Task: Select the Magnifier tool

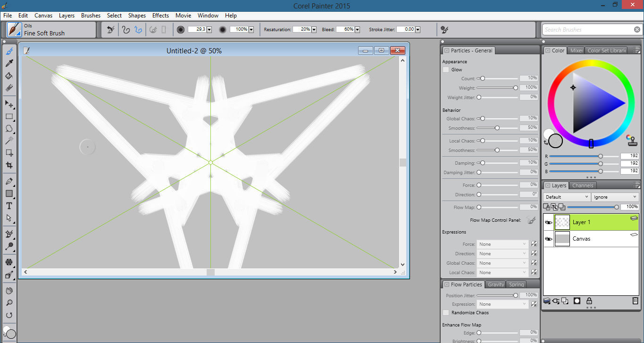Action: (x=9, y=303)
